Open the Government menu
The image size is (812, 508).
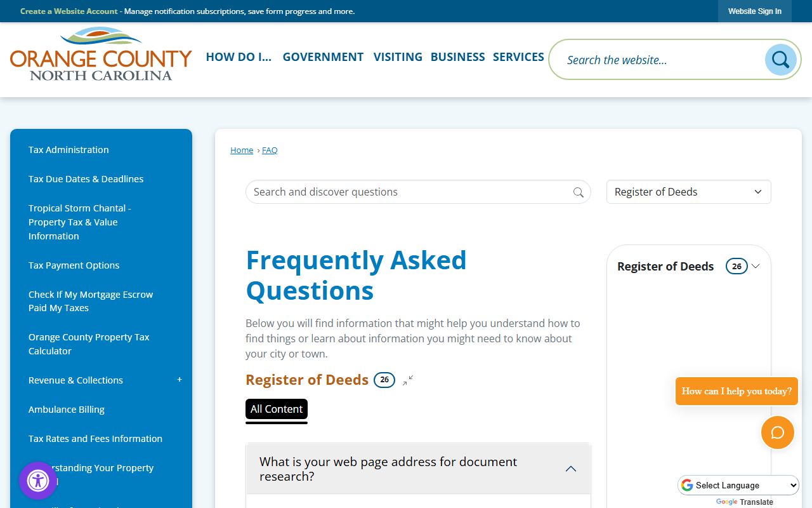point(323,57)
